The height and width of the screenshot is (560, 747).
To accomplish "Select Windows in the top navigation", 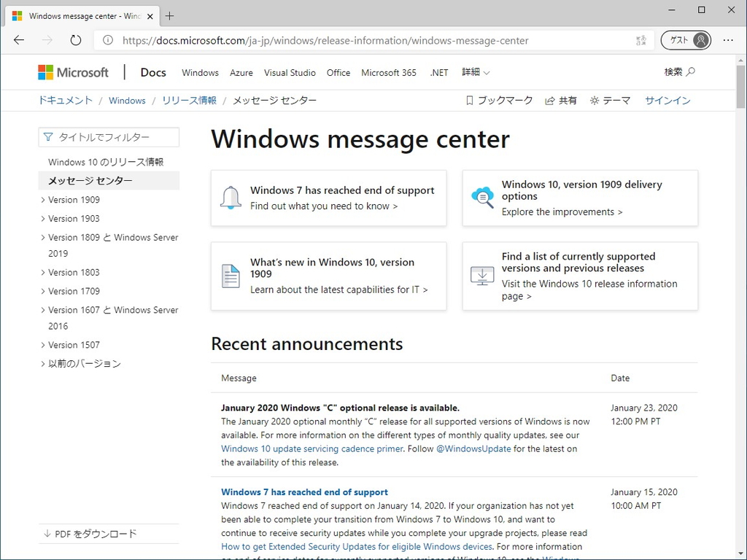I will click(x=199, y=72).
